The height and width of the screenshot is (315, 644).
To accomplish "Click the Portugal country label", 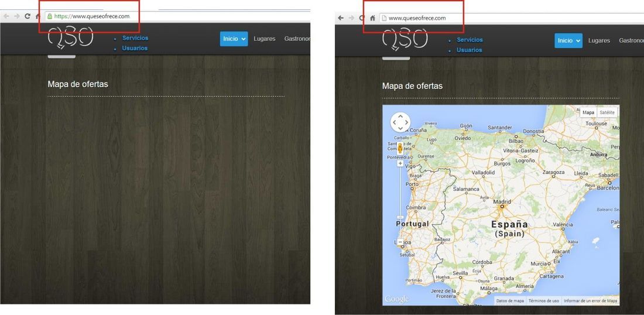I will (x=412, y=224).
